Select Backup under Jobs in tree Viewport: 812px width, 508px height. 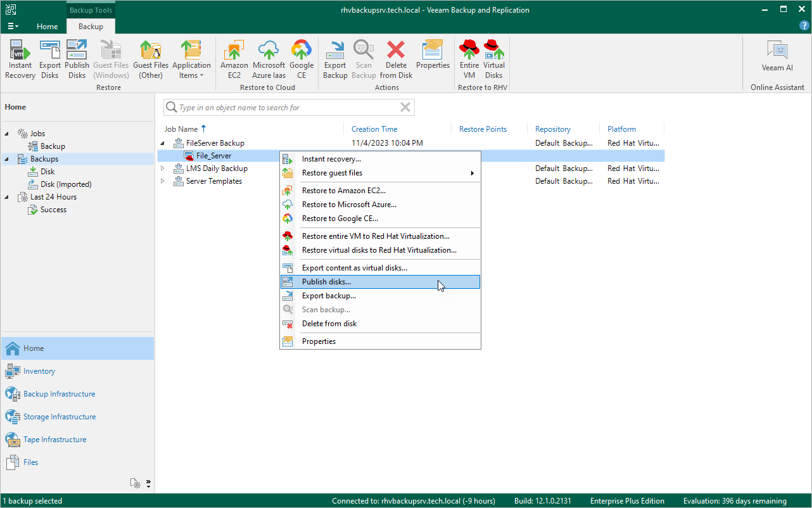(53, 146)
